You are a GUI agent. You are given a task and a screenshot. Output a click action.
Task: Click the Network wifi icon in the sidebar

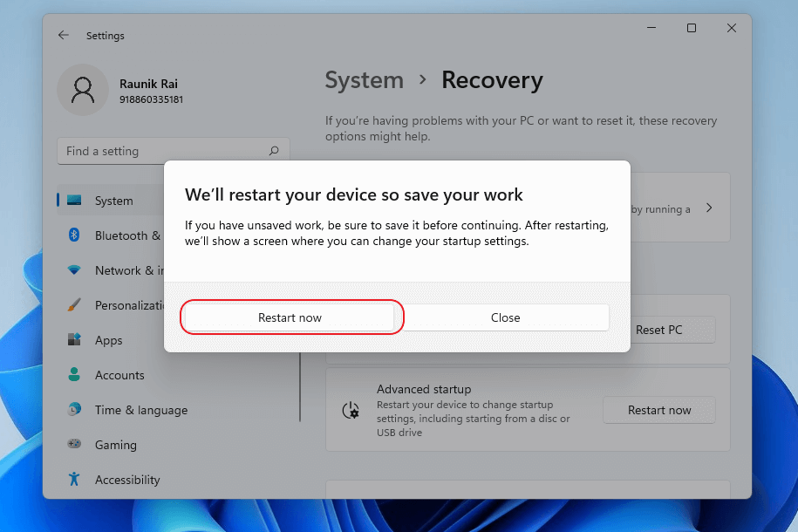click(x=74, y=269)
